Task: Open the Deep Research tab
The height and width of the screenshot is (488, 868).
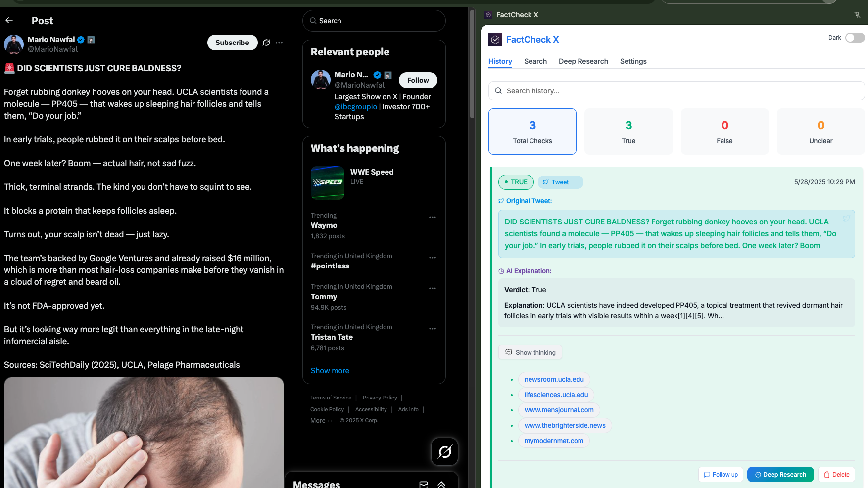Action: tap(583, 61)
